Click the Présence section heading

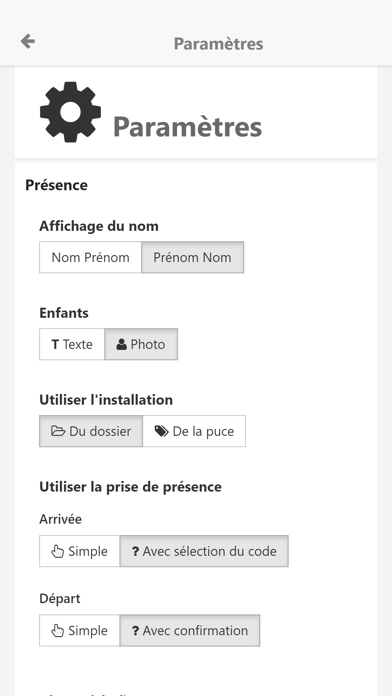click(x=56, y=185)
